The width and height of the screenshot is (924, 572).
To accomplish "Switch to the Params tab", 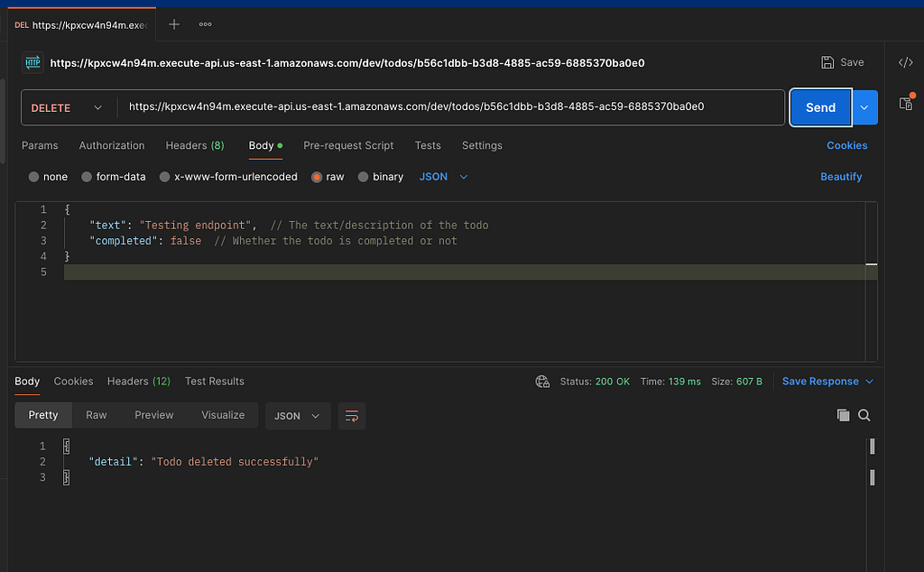I will click(x=40, y=145).
